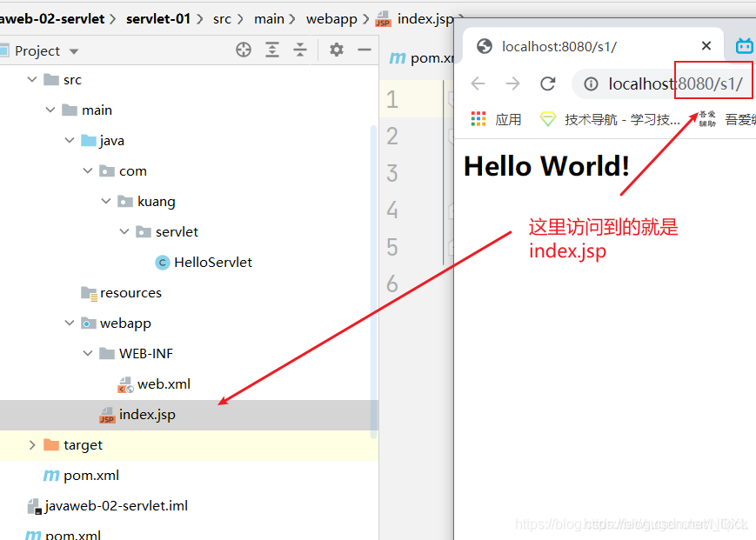Click the Hello World! heading text

(x=546, y=166)
